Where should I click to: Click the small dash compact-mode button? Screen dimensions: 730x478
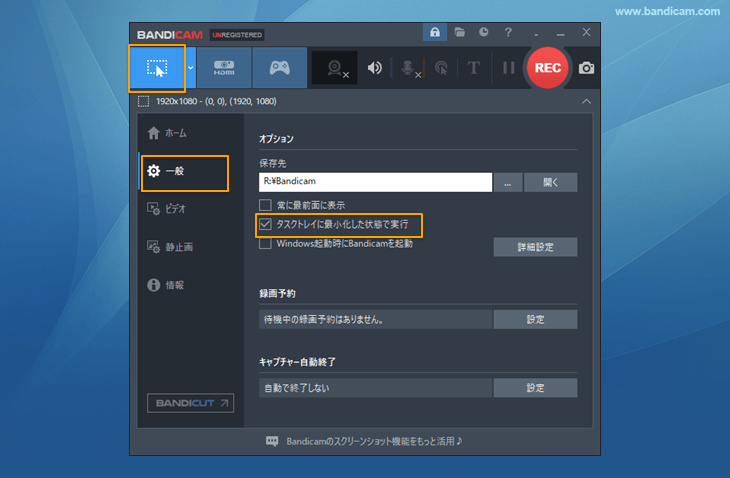pyautogui.click(x=536, y=34)
